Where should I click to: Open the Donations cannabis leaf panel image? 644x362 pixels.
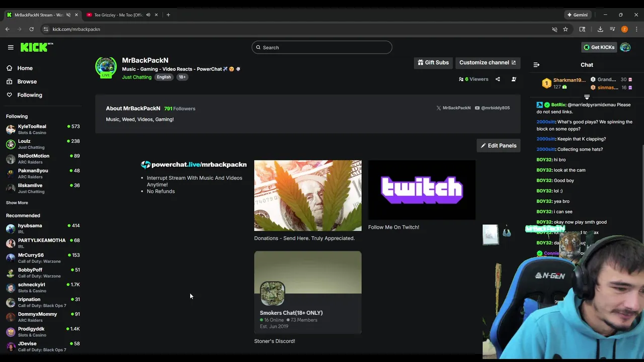point(308,196)
